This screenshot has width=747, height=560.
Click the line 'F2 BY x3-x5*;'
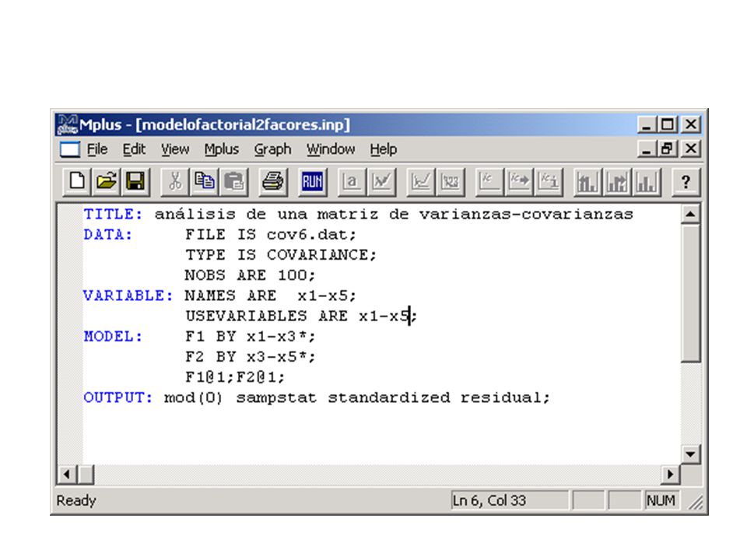click(250, 357)
